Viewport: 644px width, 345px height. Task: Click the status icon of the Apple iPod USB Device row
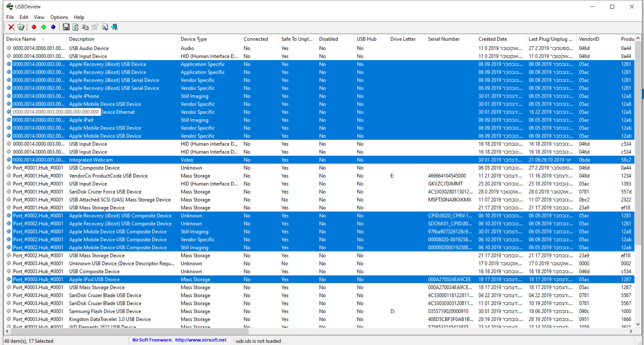(9, 280)
